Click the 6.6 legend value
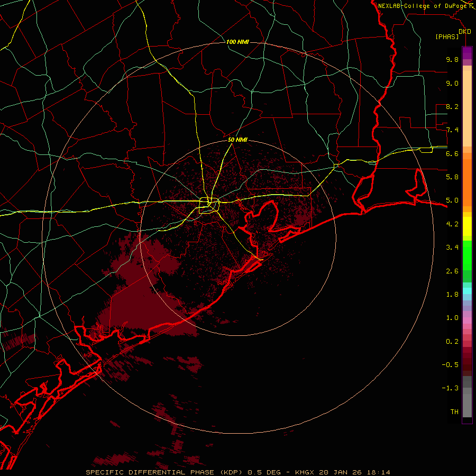 pyautogui.click(x=452, y=153)
